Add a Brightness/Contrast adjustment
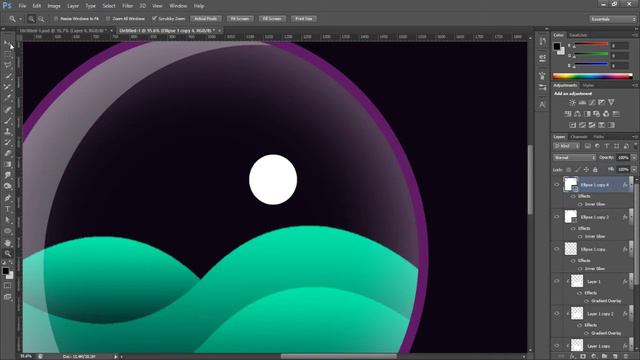The height and width of the screenshot is (360, 640). [x=572, y=102]
